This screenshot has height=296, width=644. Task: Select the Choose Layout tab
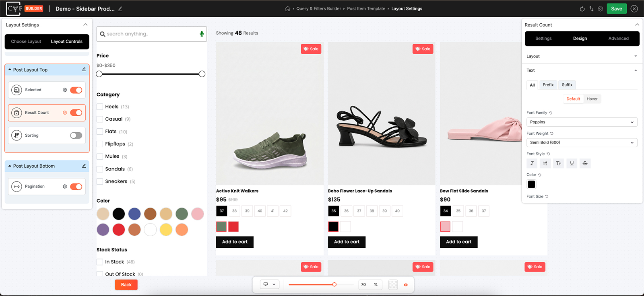[x=26, y=41]
